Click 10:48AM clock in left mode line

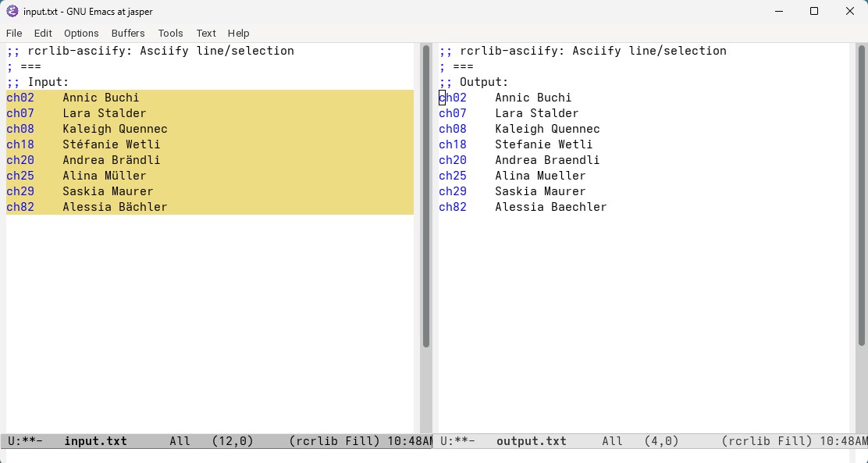point(409,441)
